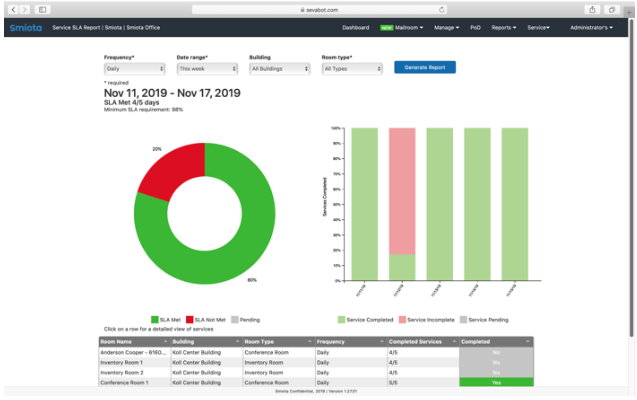
Task: Reload page using the refresh icon
Action: pos(443,8)
